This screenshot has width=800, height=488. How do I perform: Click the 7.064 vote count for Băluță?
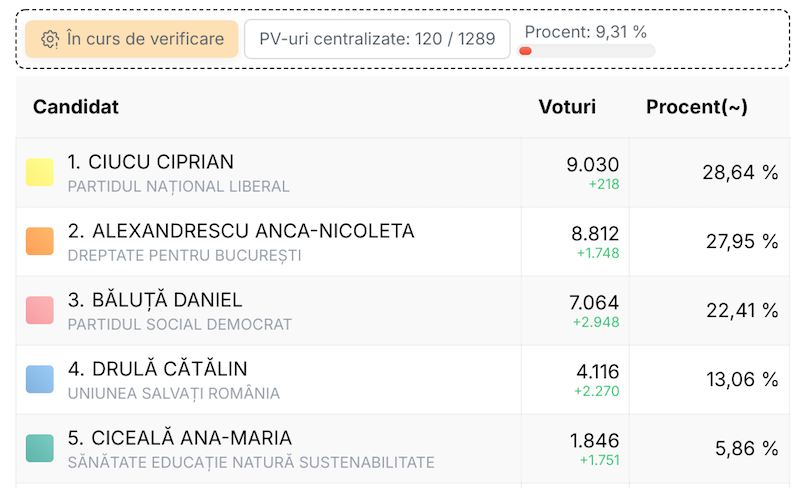point(595,302)
